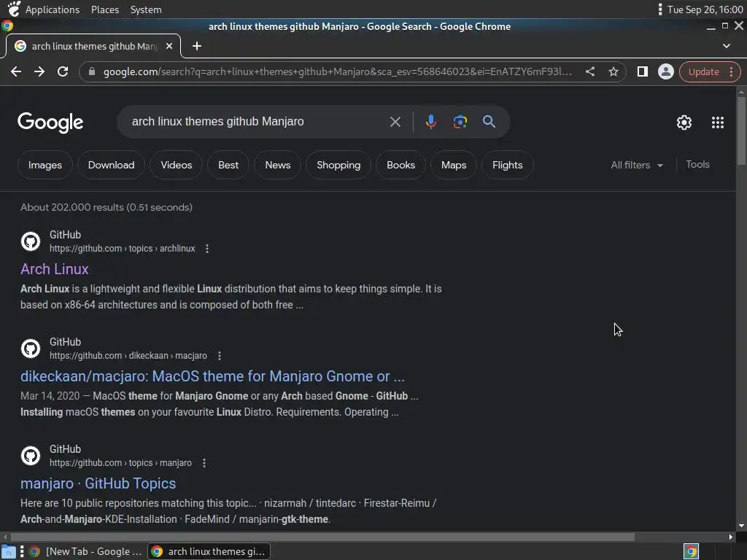Open Google quick settings gear

click(684, 122)
